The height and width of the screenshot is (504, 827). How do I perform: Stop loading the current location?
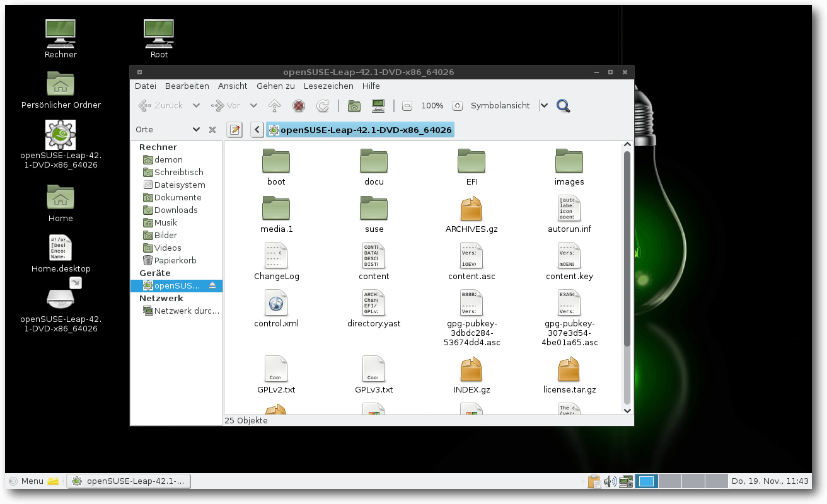click(299, 106)
